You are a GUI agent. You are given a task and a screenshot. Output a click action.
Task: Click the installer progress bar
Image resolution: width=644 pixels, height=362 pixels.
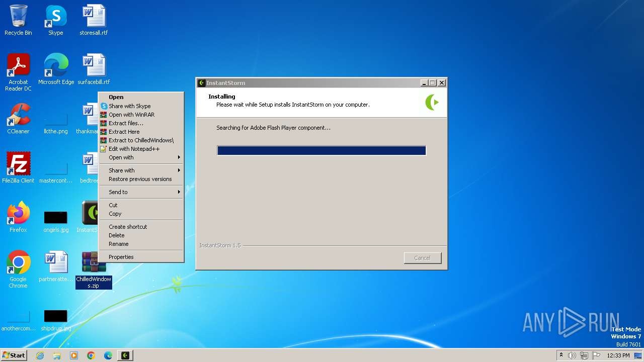pos(321,150)
